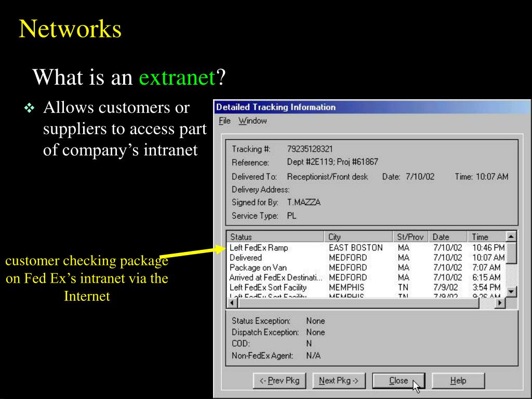Select the Left FedEx Ramp row
Screen dimensions: 532x399
click(366, 248)
